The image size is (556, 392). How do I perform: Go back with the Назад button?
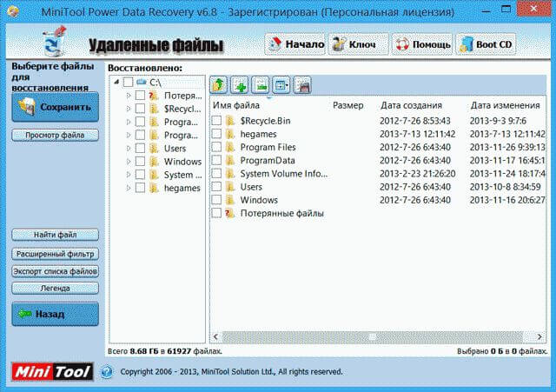click(55, 314)
